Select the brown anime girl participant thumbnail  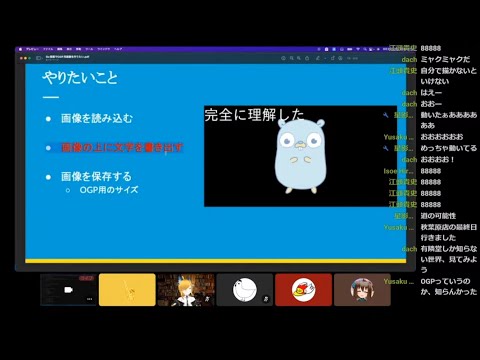362,290
